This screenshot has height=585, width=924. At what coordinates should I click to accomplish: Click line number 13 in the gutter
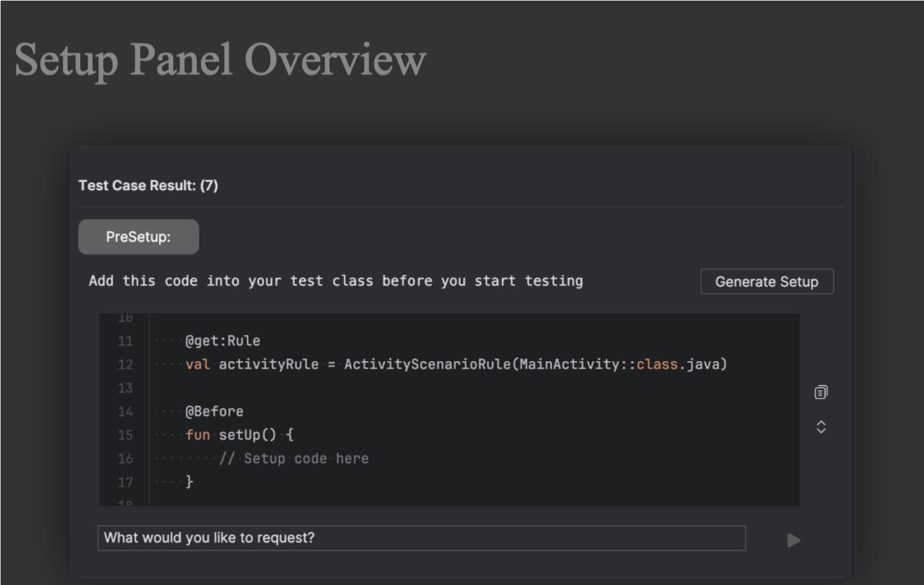coord(125,388)
